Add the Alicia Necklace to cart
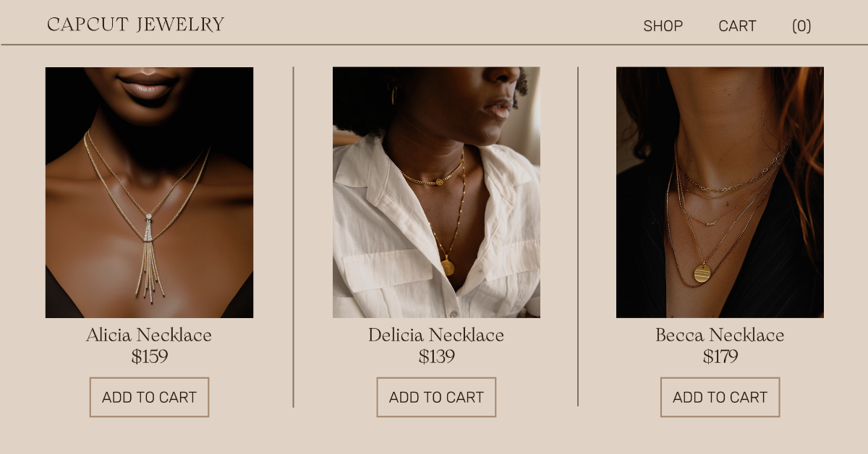 pyautogui.click(x=149, y=397)
